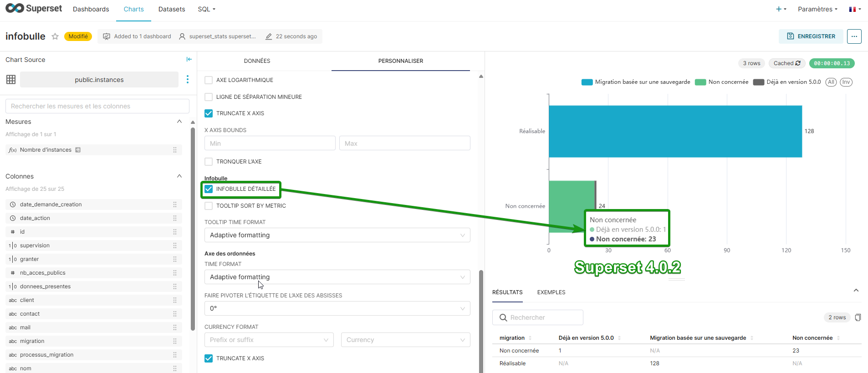This screenshot has width=868, height=373.
Task: Click the id numeric type icon
Action: pos(13,232)
